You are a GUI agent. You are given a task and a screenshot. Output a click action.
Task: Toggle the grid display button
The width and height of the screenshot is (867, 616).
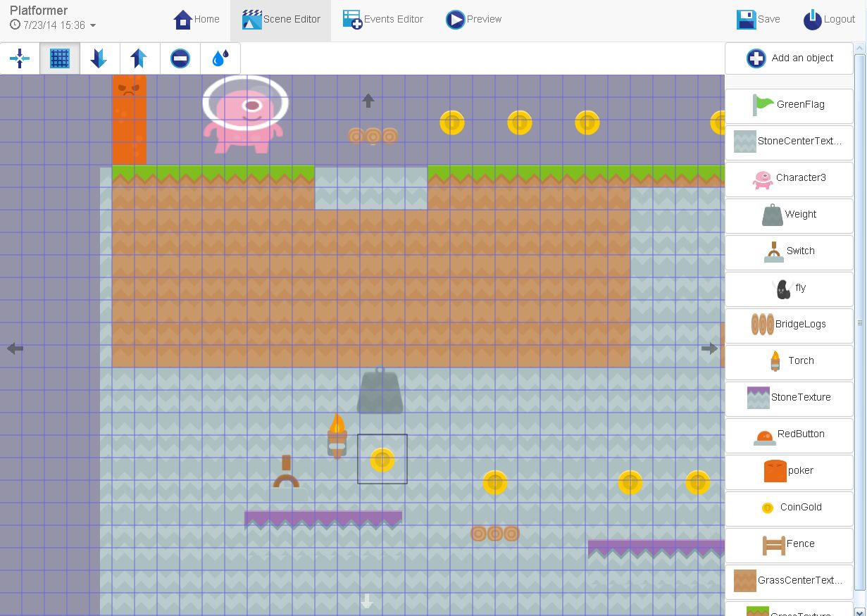pos(60,58)
